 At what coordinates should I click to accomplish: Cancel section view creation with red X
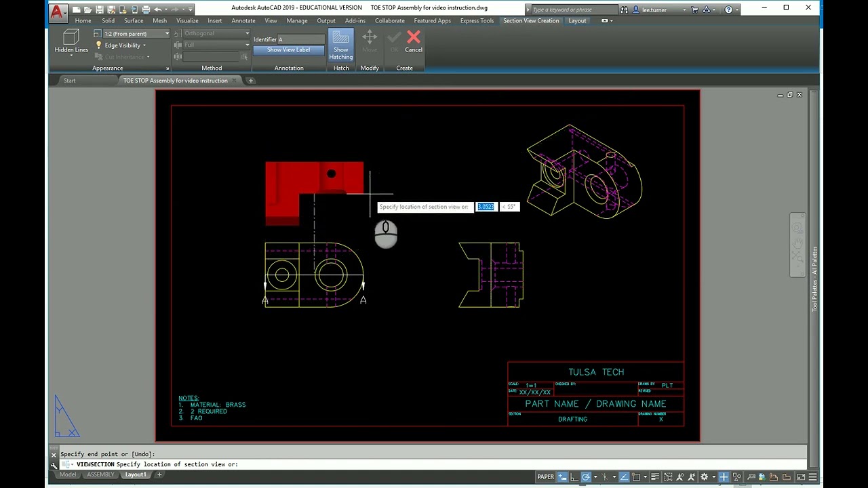(x=414, y=41)
